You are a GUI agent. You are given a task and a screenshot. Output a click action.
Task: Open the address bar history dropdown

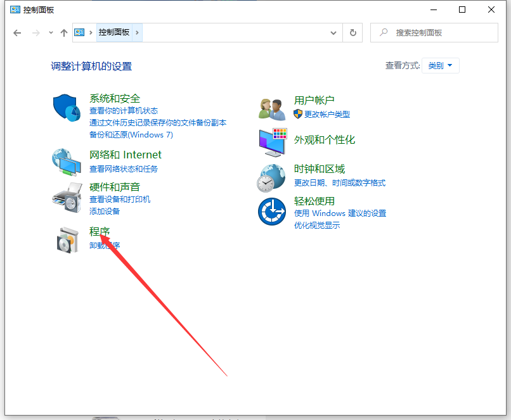[333, 32]
